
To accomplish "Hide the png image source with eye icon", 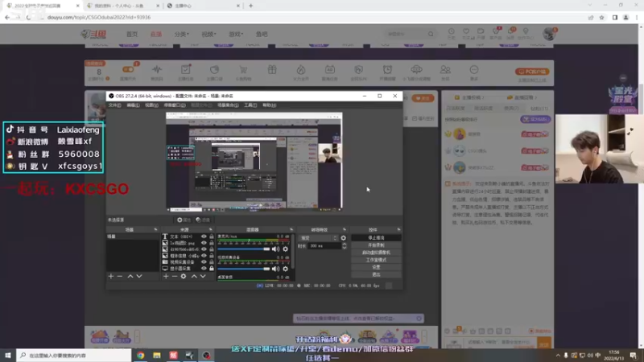I will click(x=204, y=243).
